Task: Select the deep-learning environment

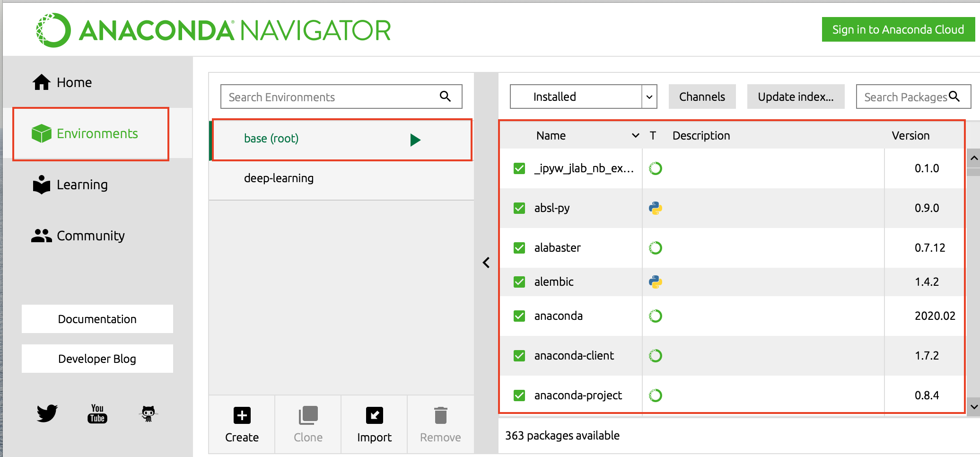Action: click(279, 178)
